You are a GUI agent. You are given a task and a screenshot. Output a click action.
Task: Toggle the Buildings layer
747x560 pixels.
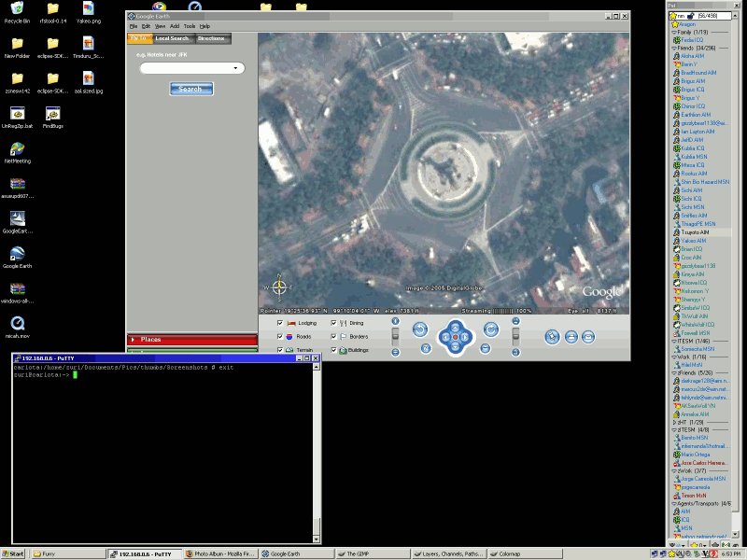333,350
